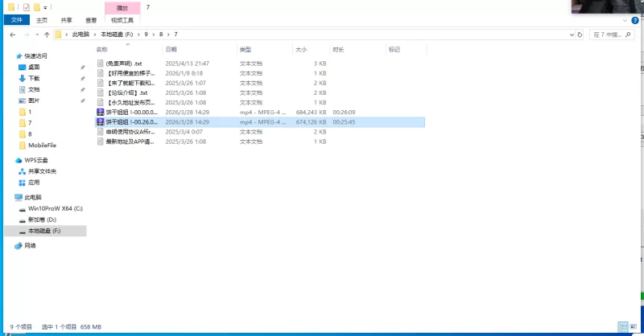Select the pink 播放 context tab
This screenshot has width=644, height=336.
122,8
